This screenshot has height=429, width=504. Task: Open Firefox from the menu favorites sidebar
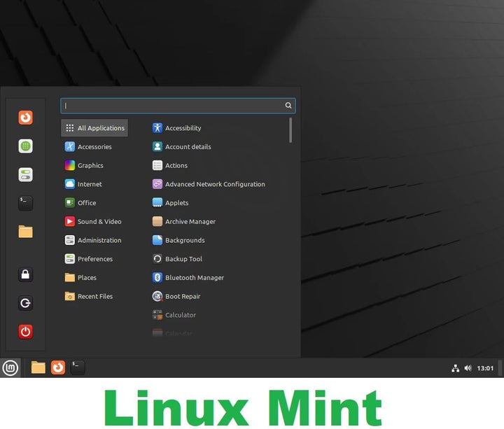click(25, 118)
